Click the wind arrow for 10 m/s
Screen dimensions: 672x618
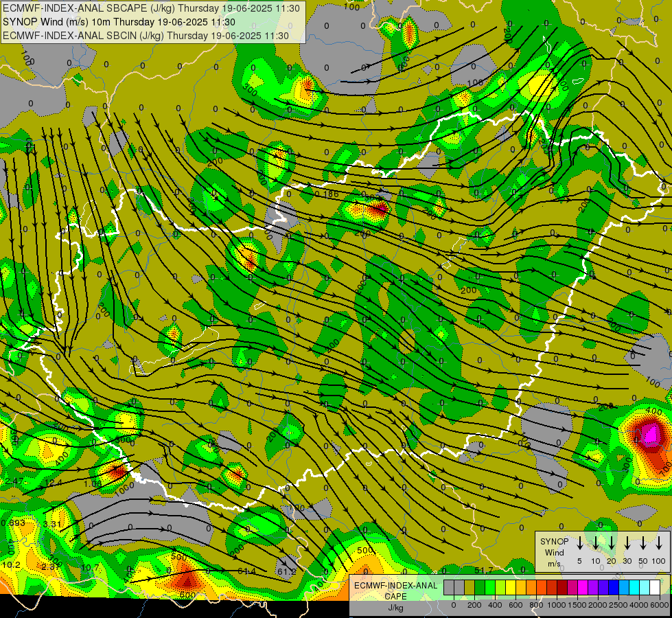(x=596, y=543)
